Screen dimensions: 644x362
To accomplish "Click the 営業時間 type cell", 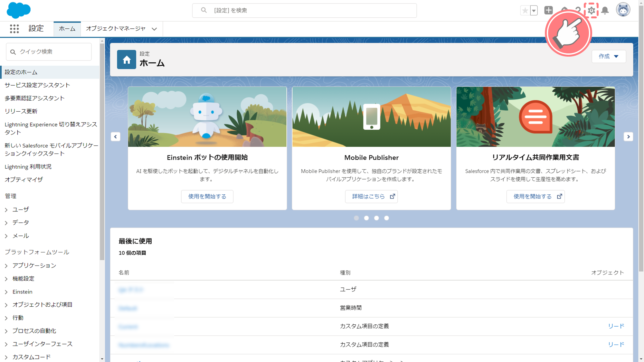I will 351,308.
